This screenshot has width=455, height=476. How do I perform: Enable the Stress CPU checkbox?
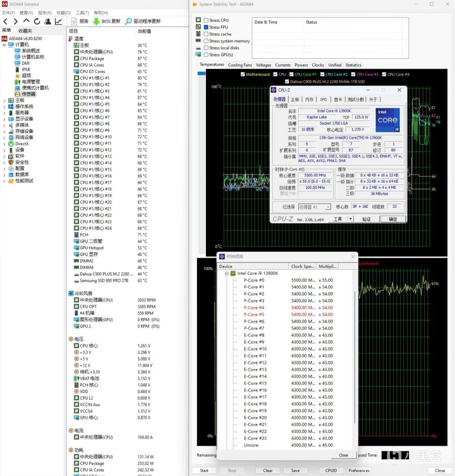tap(206, 20)
